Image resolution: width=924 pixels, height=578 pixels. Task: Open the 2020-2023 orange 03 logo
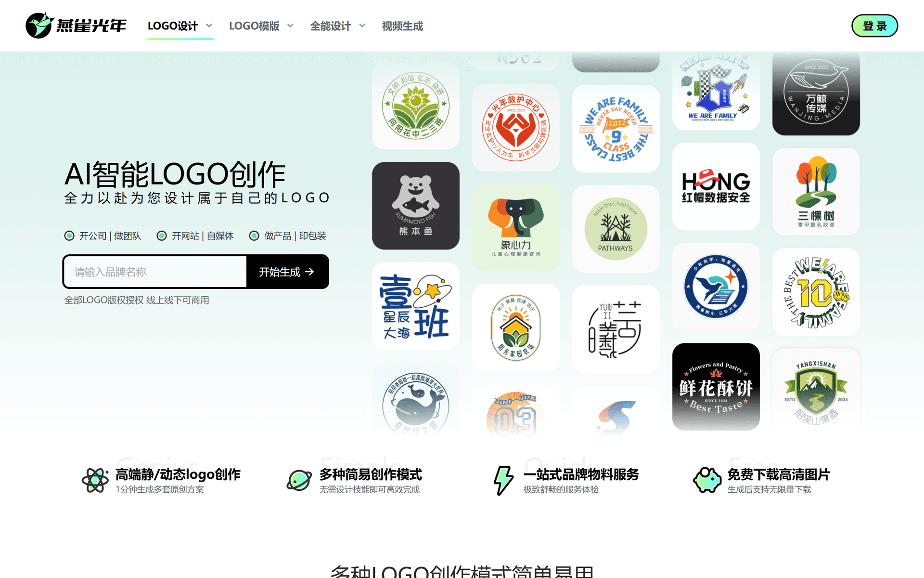(516, 410)
